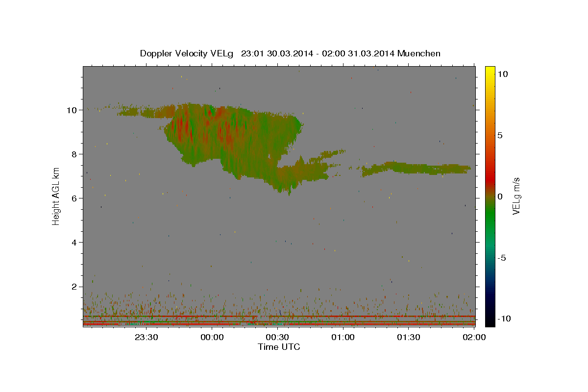Click the height tick label '6'

point(74,198)
